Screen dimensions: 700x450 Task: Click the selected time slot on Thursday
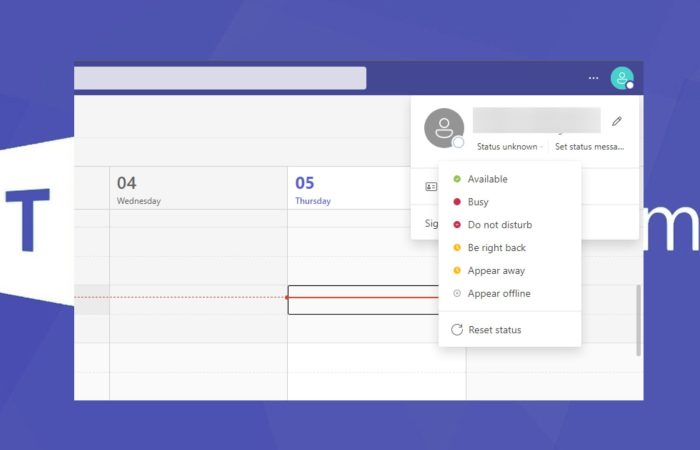363,300
